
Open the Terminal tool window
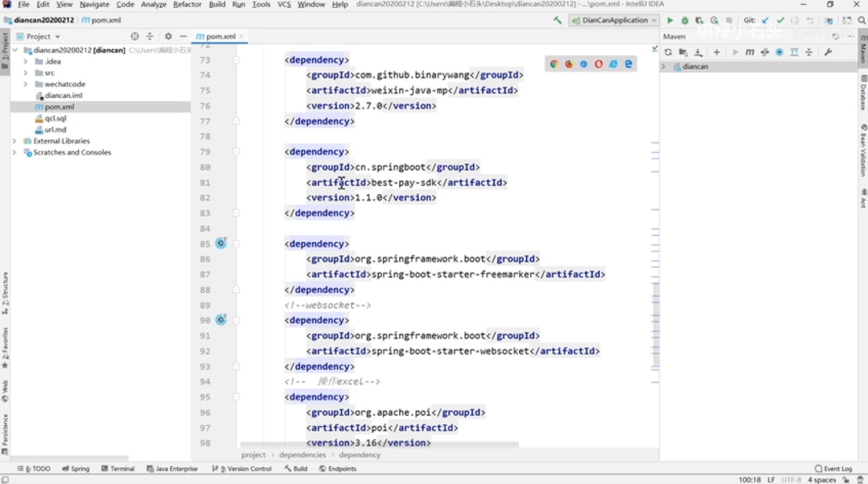pyautogui.click(x=118, y=469)
